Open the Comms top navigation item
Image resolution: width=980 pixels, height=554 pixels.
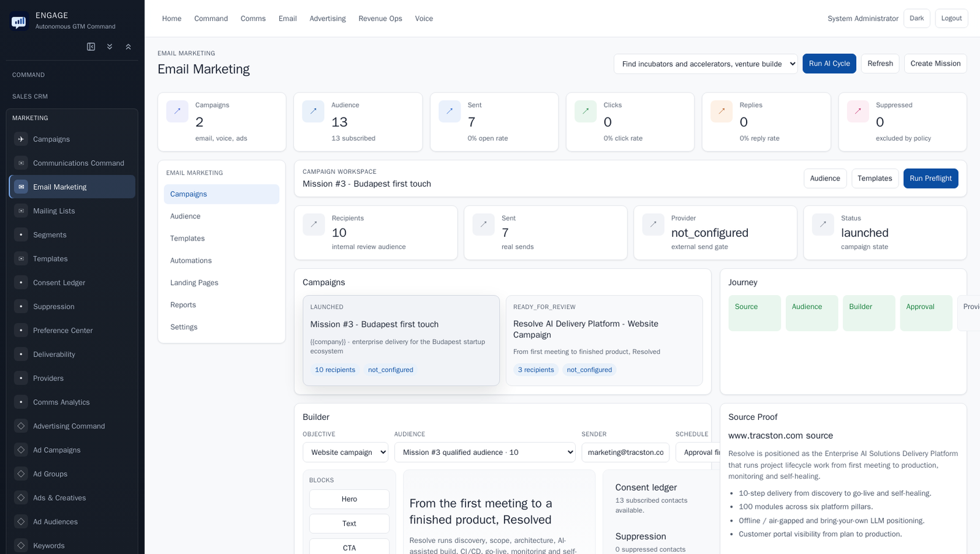click(253, 18)
